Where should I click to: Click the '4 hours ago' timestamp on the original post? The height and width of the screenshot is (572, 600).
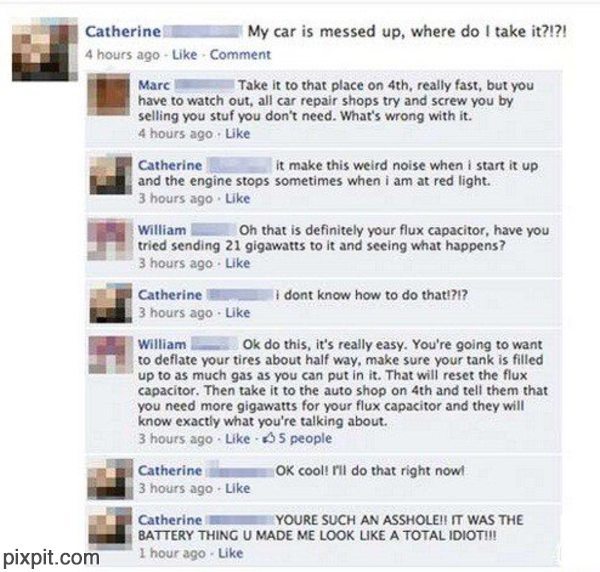pyautogui.click(x=122, y=54)
